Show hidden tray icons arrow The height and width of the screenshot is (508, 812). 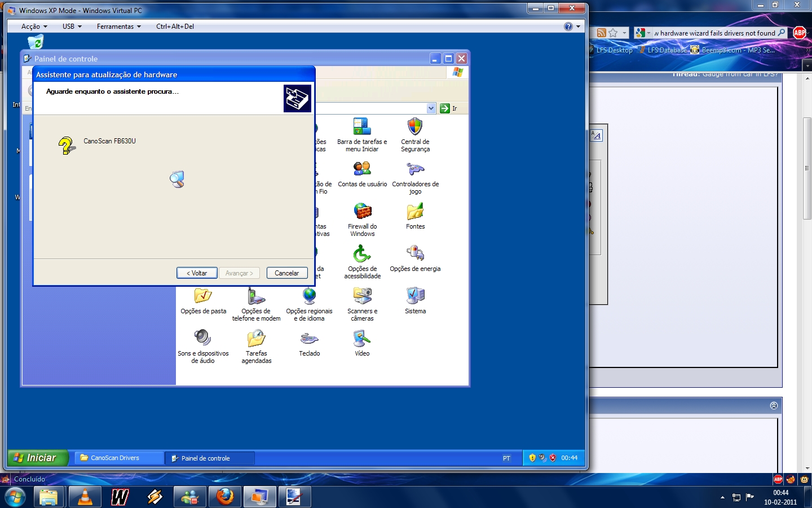722,497
